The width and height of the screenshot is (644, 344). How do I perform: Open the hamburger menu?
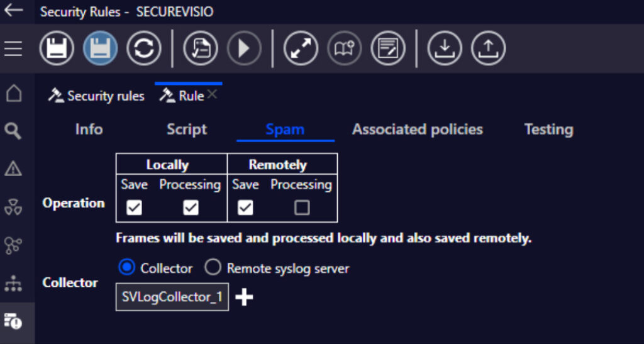pos(13,48)
